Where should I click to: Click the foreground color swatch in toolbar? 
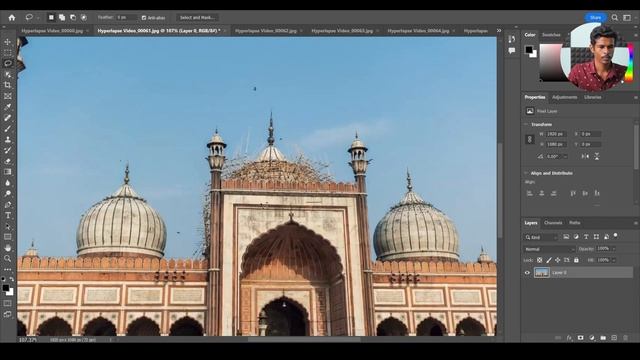click(6, 288)
